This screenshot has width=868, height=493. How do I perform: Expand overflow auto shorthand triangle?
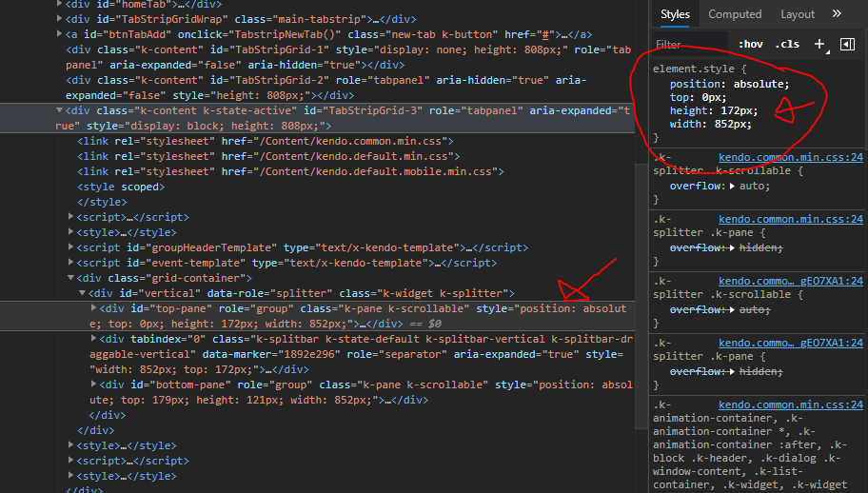tap(733, 186)
